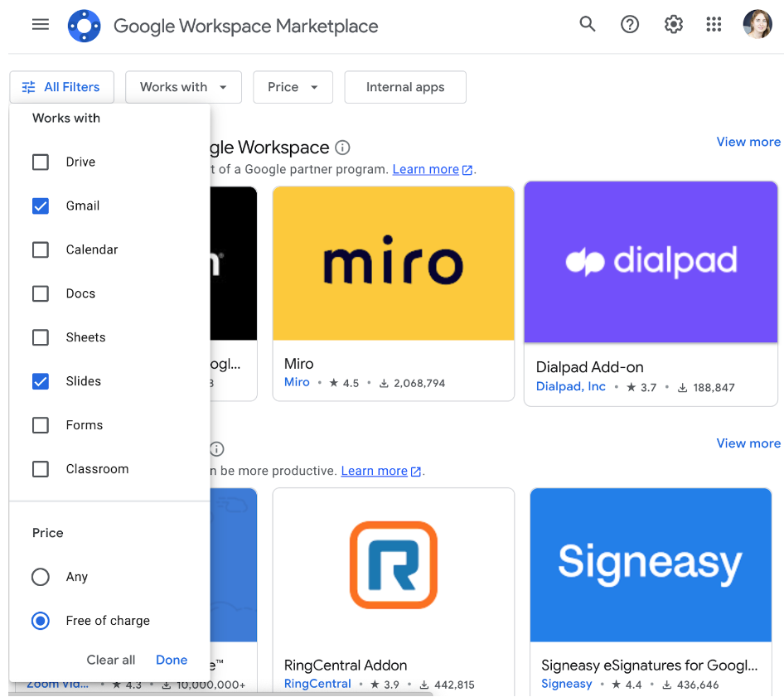Viewport: 784px width, 697px height.
Task: Check the Classroom checkbox
Action: pos(41,469)
